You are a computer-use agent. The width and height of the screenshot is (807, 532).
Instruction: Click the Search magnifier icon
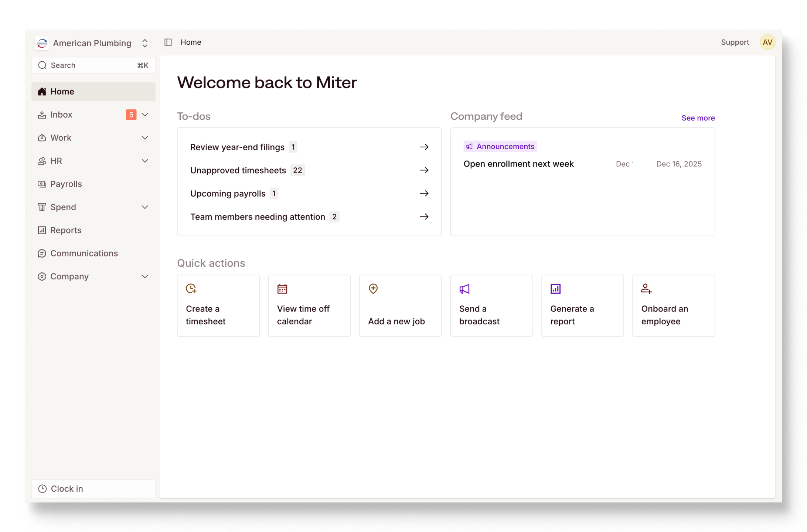tap(42, 65)
